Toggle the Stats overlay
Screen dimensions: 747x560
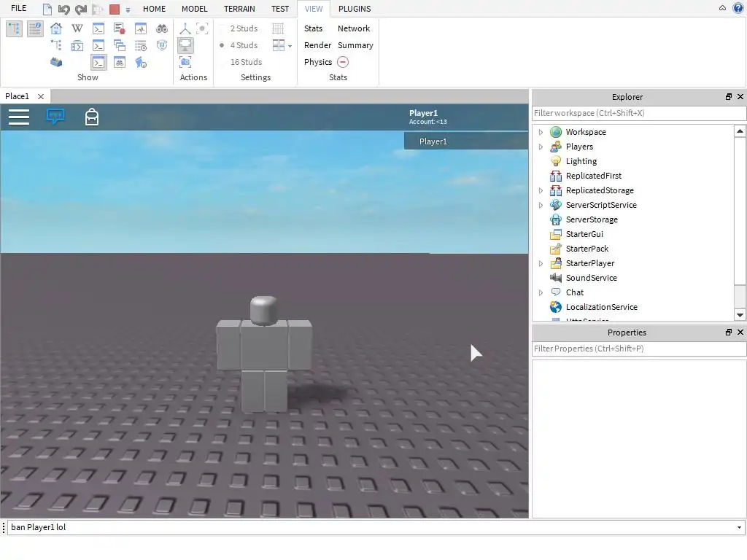point(313,28)
